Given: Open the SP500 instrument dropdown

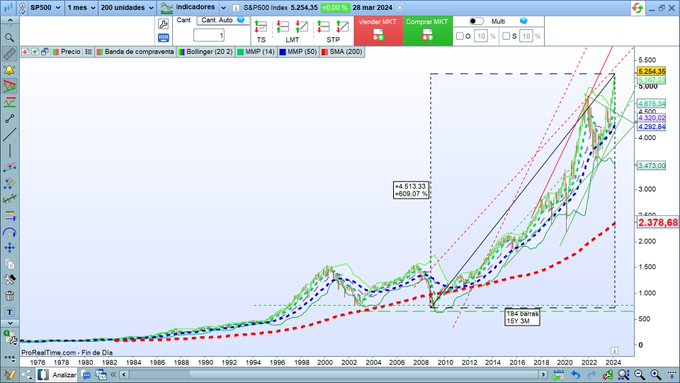Looking at the screenshot, I should point(45,8).
